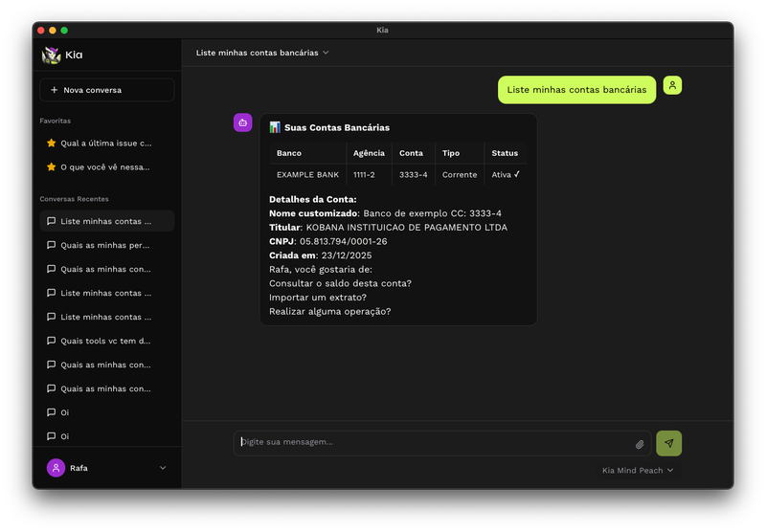This screenshot has height=532, width=766.
Task: Start a new chat with Nova conversa
Action: click(106, 90)
